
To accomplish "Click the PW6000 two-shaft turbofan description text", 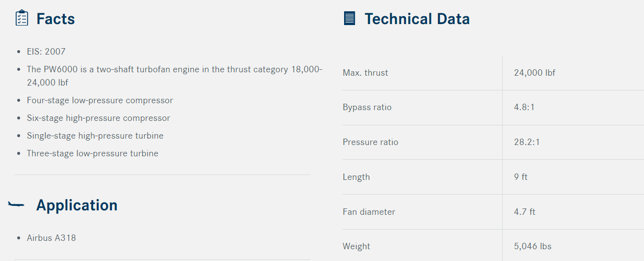I will click(x=175, y=76).
